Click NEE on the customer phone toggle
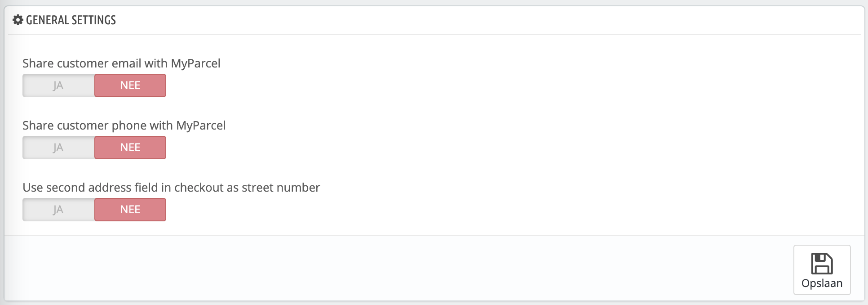 (130, 147)
